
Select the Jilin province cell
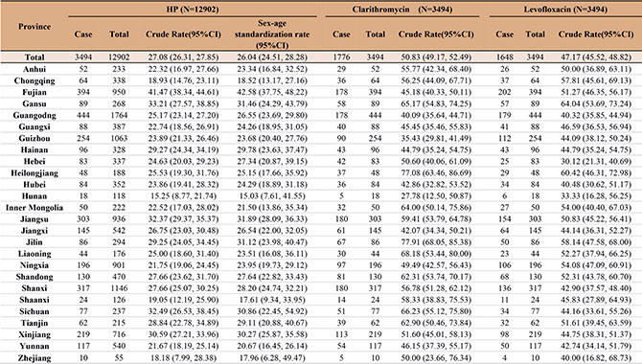pyautogui.click(x=34, y=242)
